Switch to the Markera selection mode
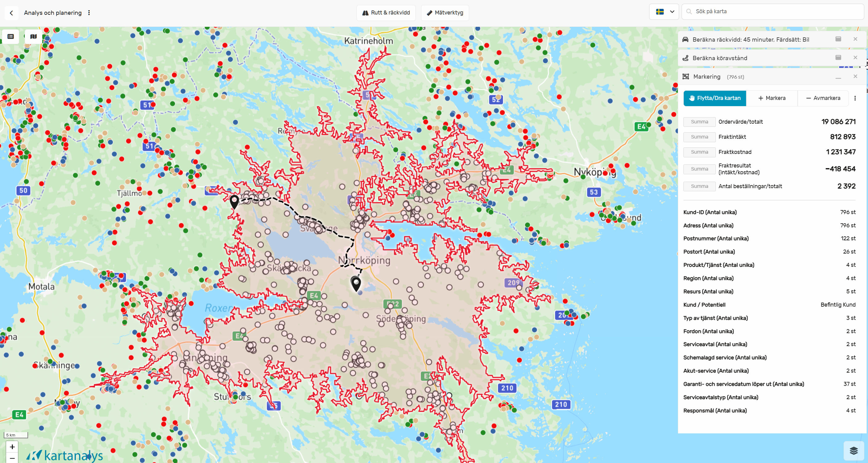Screen dimensions: 868x463 tap(772, 98)
